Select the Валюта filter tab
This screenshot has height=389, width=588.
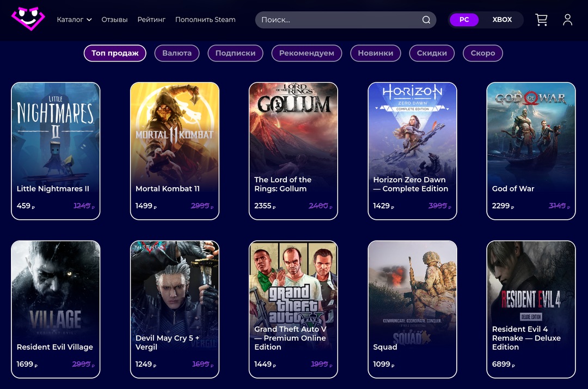pyautogui.click(x=176, y=53)
